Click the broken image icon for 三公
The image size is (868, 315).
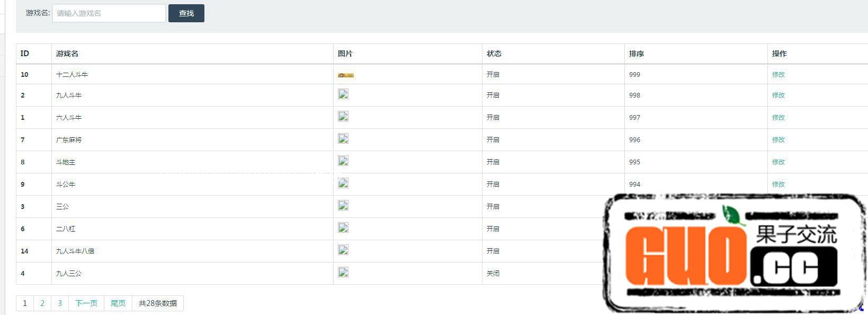coord(343,206)
